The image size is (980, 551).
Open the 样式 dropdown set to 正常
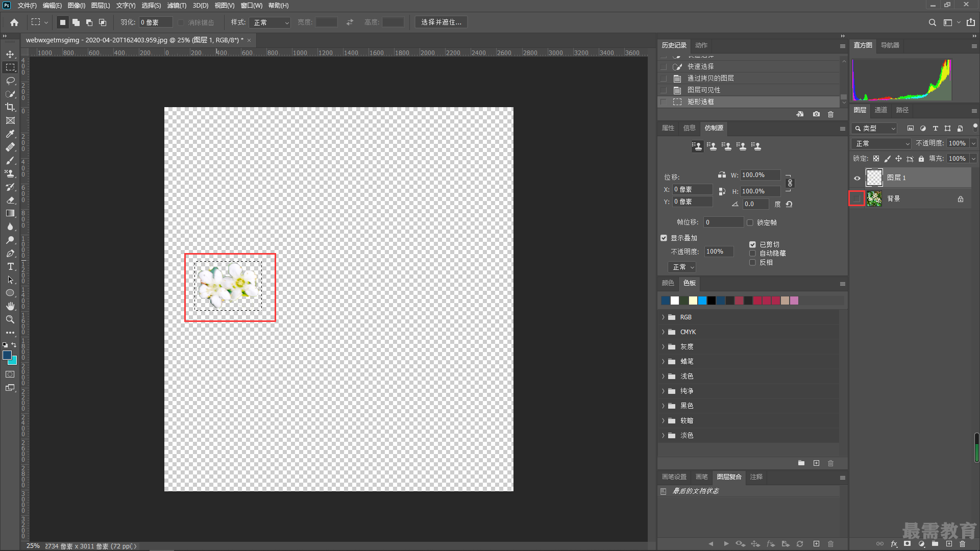pos(270,22)
